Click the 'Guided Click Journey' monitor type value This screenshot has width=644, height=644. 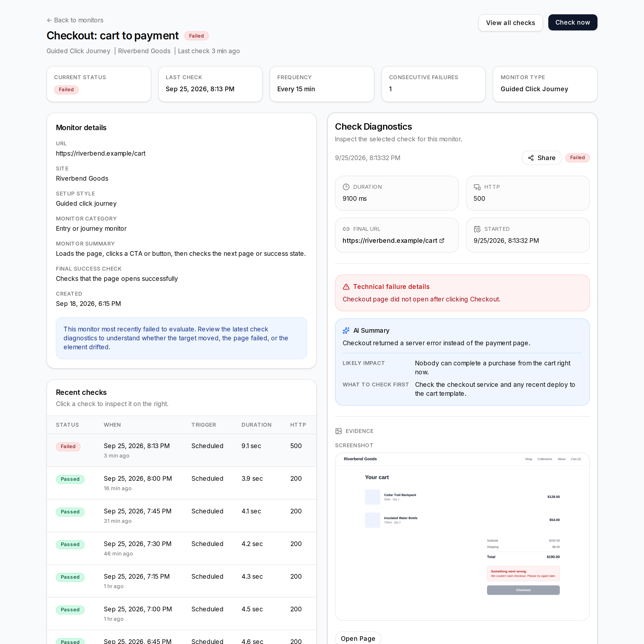click(x=534, y=89)
